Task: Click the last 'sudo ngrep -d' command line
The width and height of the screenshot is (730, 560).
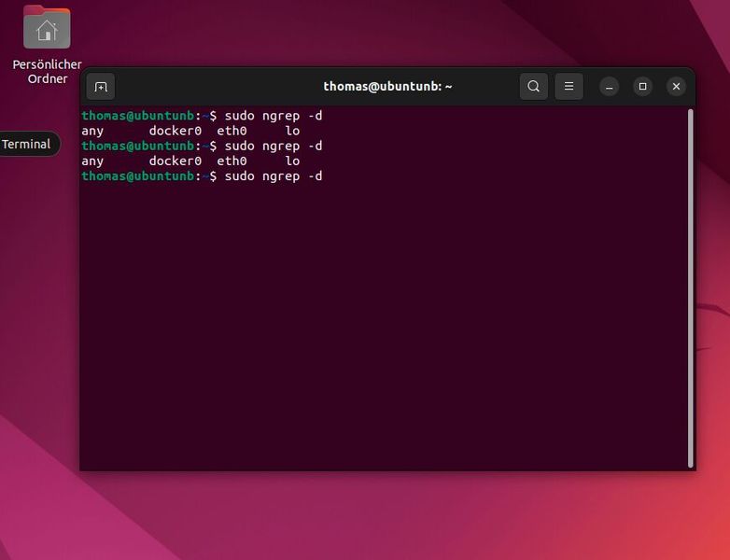Action: pyautogui.click(x=274, y=176)
